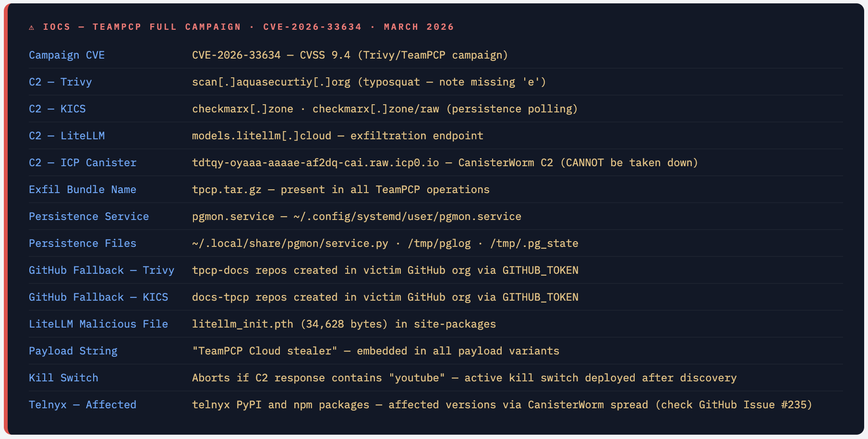Select the tpcp-docs repos GitHub fallback entry
Screen dimensions: 868x439
(385, 270)
